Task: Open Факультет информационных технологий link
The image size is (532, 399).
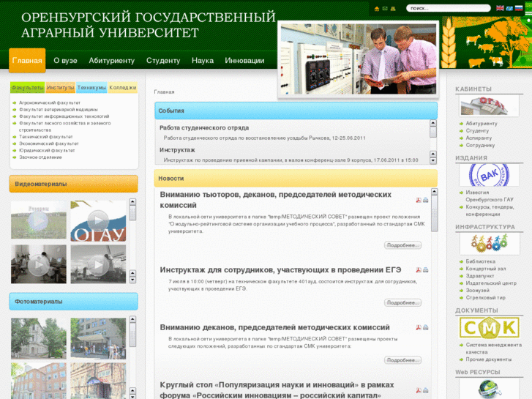Action: pyautogui.click(x=64, y=116)
